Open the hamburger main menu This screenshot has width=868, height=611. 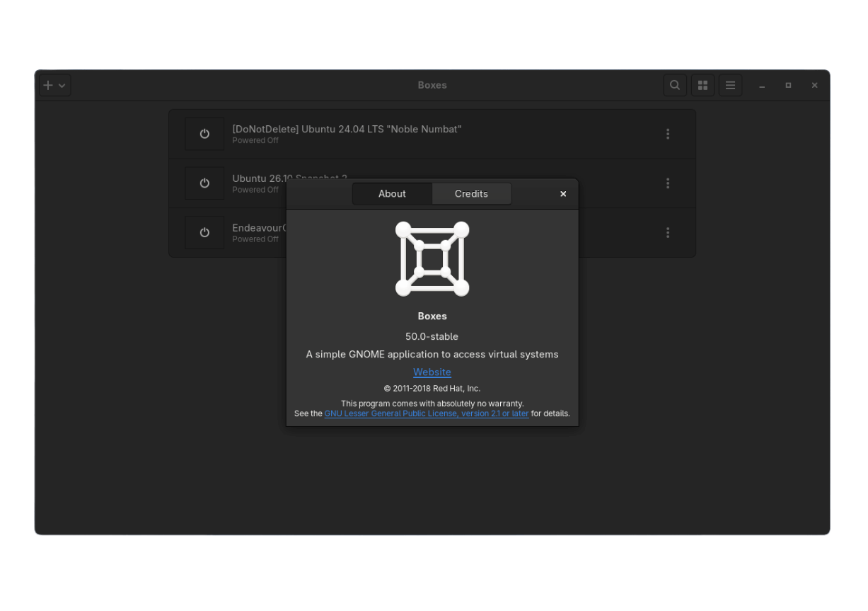(x=730, y=85)
